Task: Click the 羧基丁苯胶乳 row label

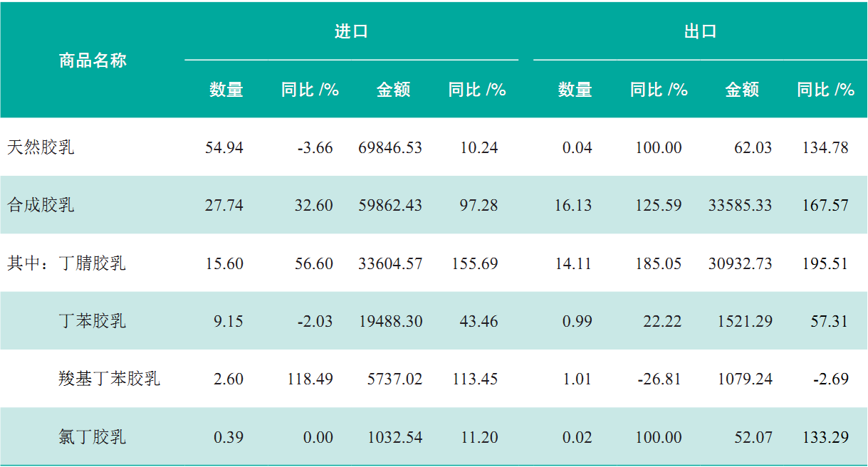Action: [109, 379]
